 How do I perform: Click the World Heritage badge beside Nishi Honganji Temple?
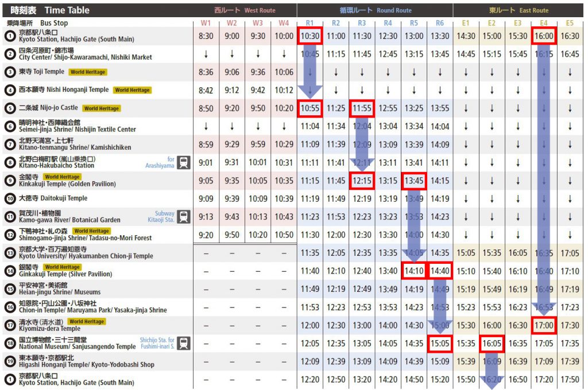pos(131,90)
